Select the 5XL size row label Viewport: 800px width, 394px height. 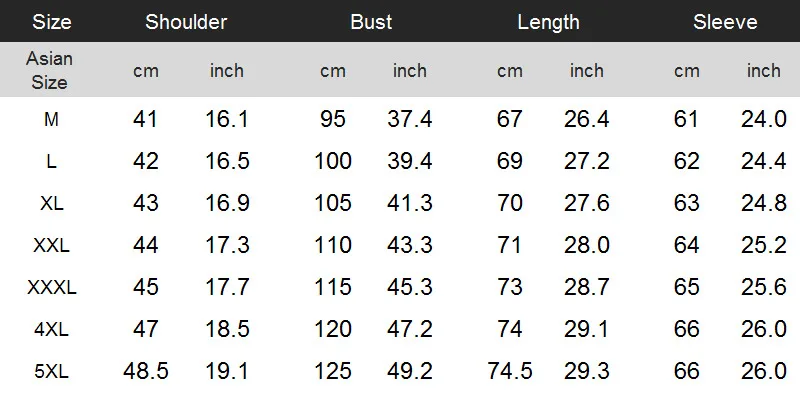[x=52, y=371]
